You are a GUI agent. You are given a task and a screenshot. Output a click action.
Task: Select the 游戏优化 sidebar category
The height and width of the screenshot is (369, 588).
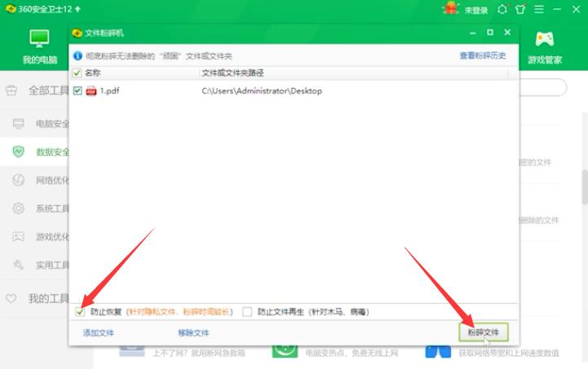point(34,237)
